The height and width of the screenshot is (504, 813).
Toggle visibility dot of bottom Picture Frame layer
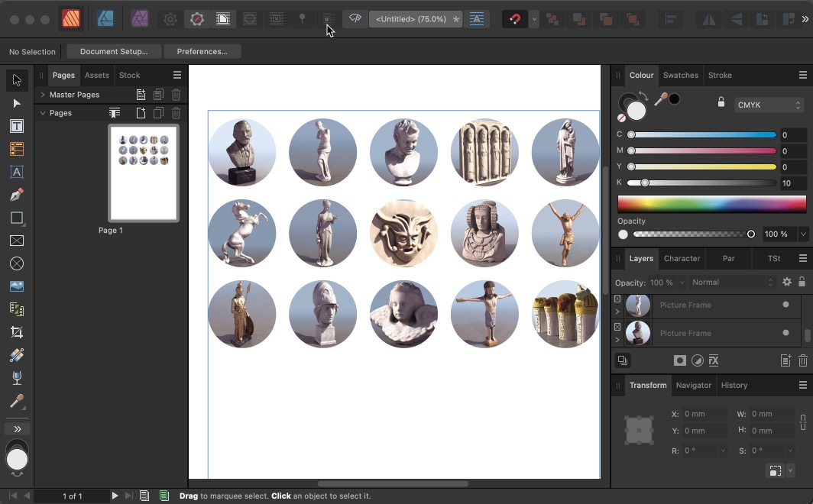click(785, 333)
